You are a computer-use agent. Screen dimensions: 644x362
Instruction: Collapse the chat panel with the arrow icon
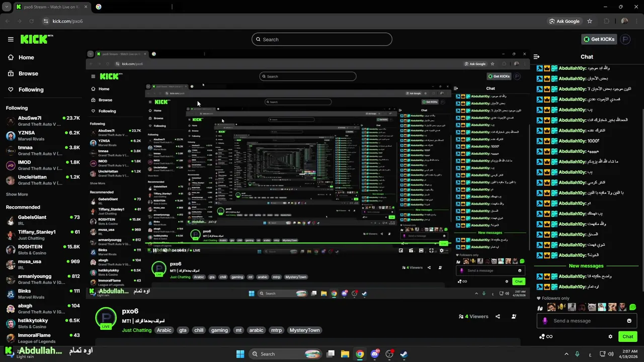tap(536, 57)
